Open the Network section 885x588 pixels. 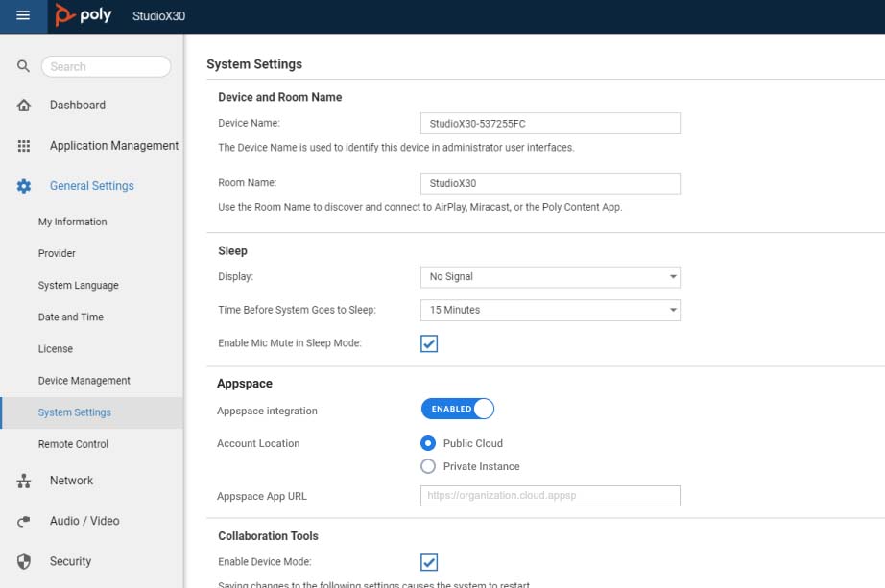pyautogui.click(x=71, y=481)
